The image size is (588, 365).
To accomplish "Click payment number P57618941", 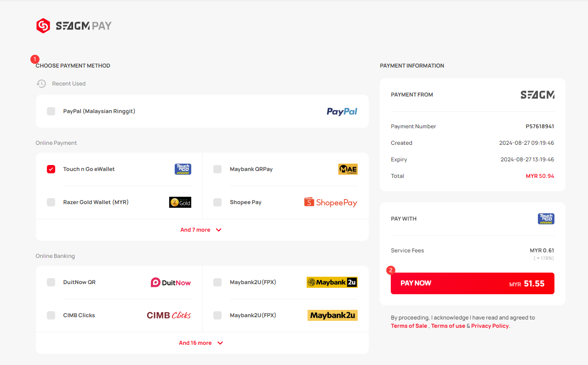I will (540, 126).
